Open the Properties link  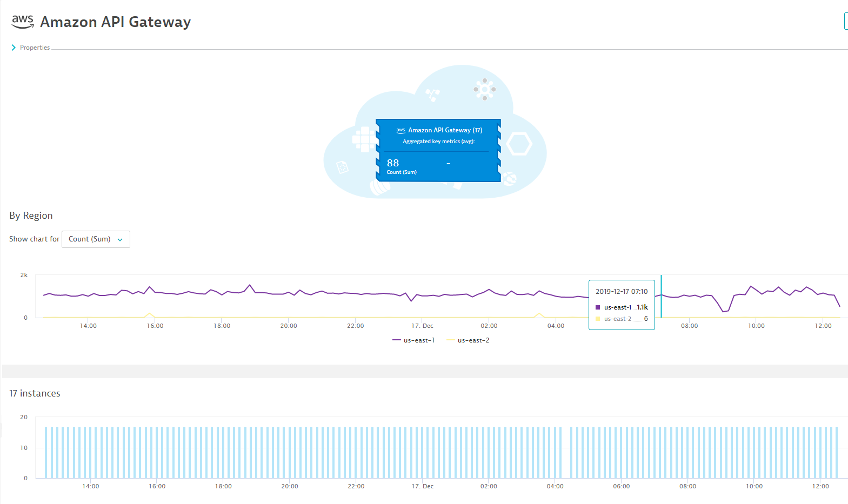[35, 48]
